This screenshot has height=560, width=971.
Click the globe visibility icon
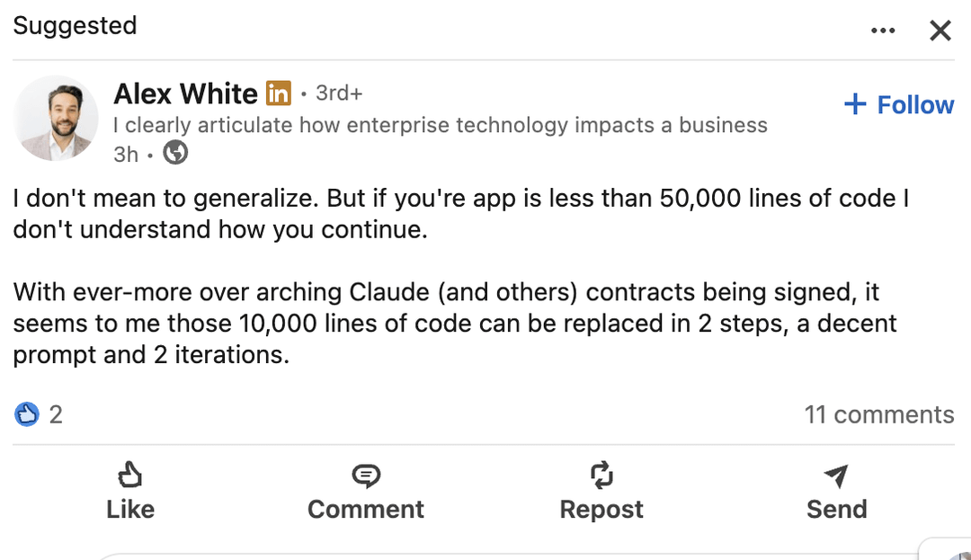[175, 154]
